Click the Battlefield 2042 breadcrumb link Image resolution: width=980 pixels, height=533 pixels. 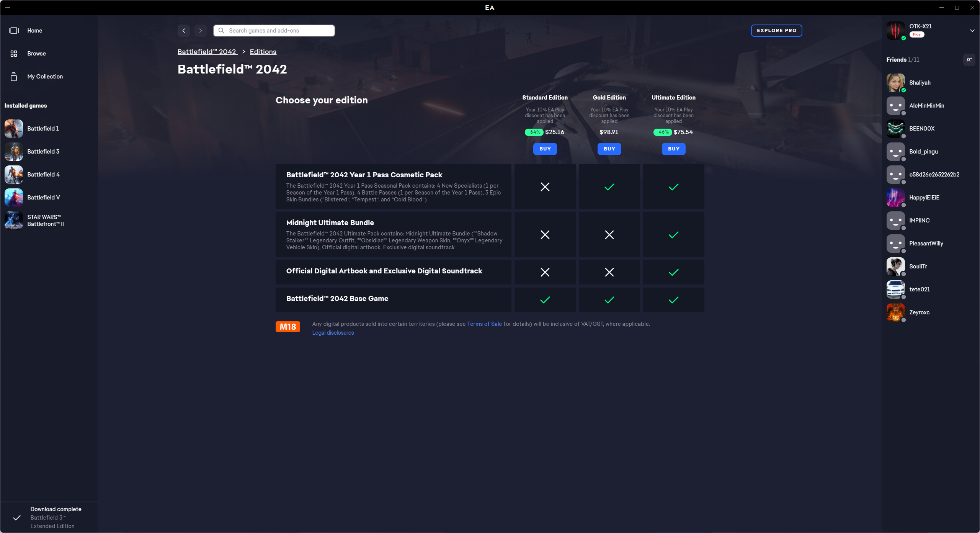[207, 52]
